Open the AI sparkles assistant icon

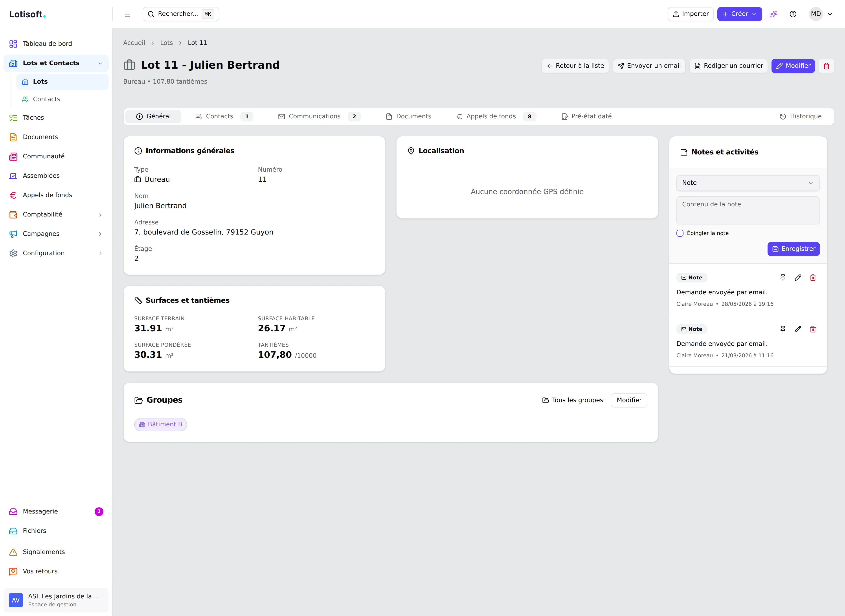[x=774, y=14]
